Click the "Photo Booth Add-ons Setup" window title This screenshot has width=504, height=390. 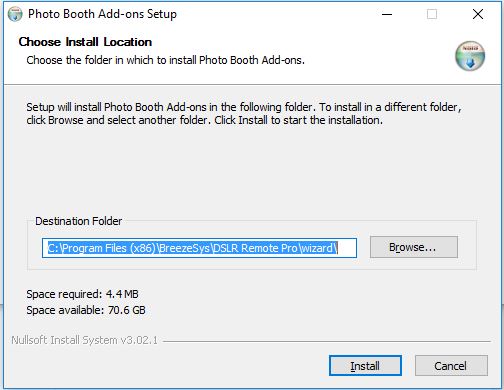click(102, 14)
